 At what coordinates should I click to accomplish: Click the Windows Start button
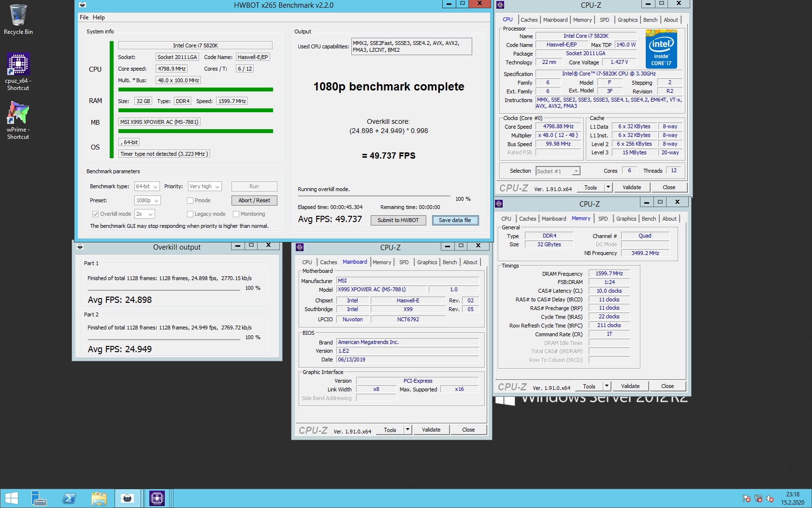[x=11, y=498]
